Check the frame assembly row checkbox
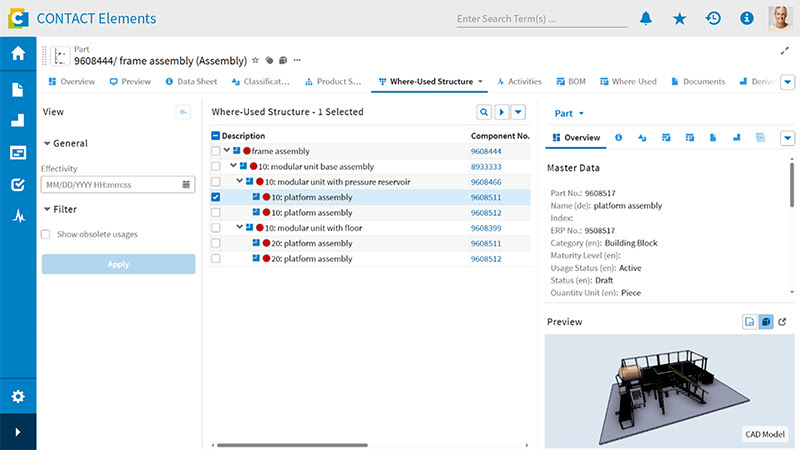 point(216,151)
